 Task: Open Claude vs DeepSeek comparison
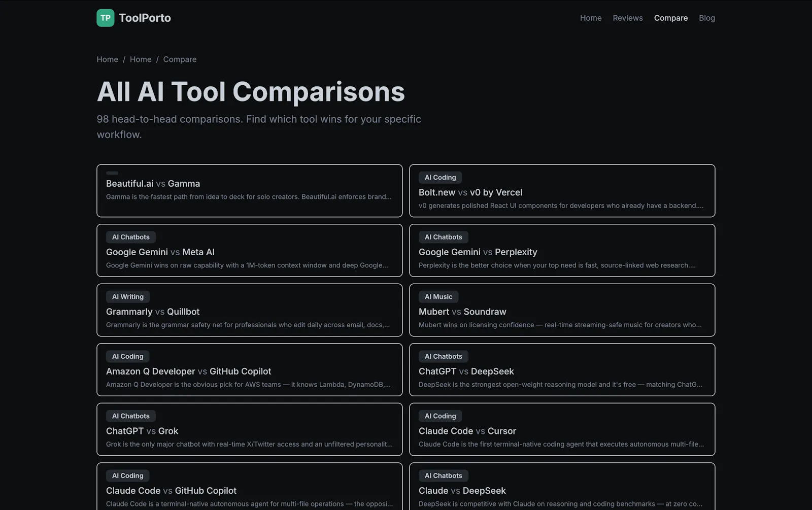coord(562,486)
